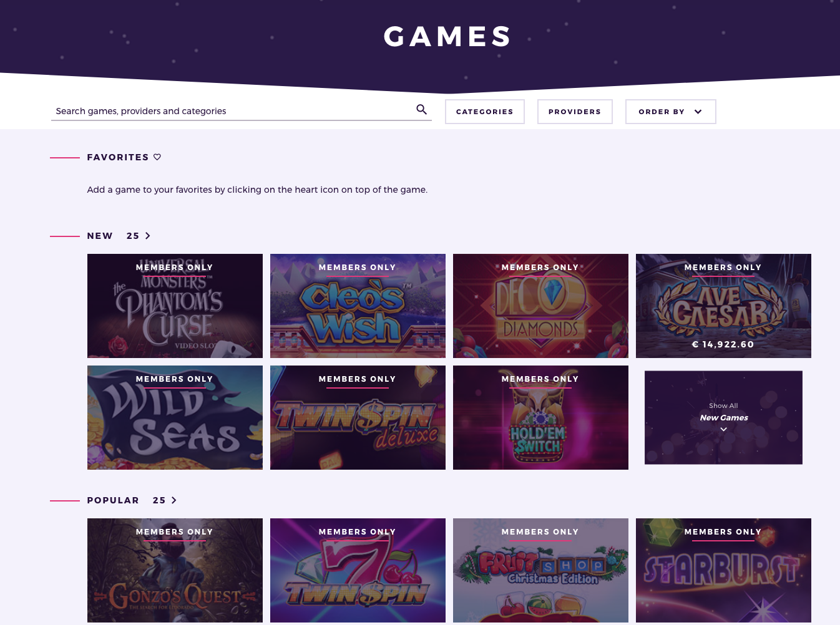Open Twin Spin Deluxe game tile
This screenshot has width=840, height=625.
[x=358, y=417]
